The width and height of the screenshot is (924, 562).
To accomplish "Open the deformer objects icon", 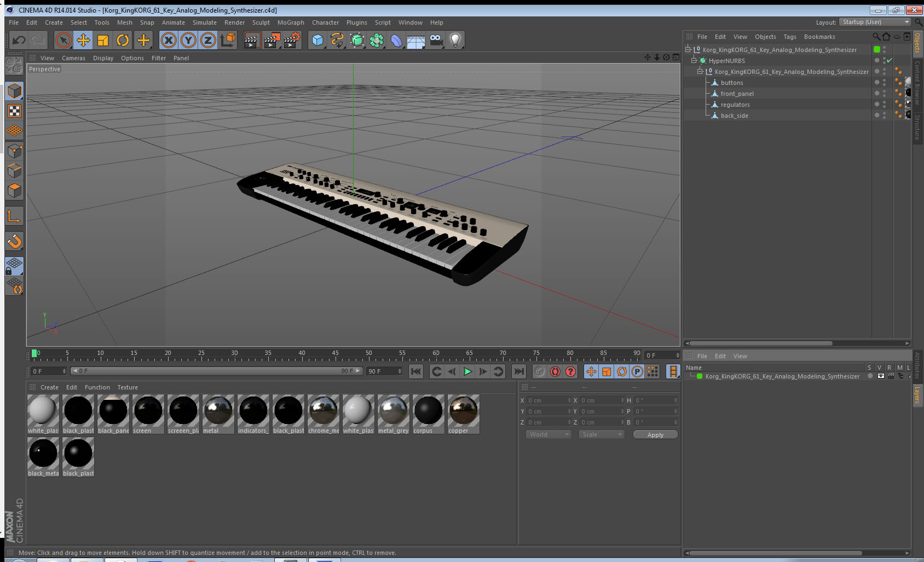I will (x=396, y=40).
